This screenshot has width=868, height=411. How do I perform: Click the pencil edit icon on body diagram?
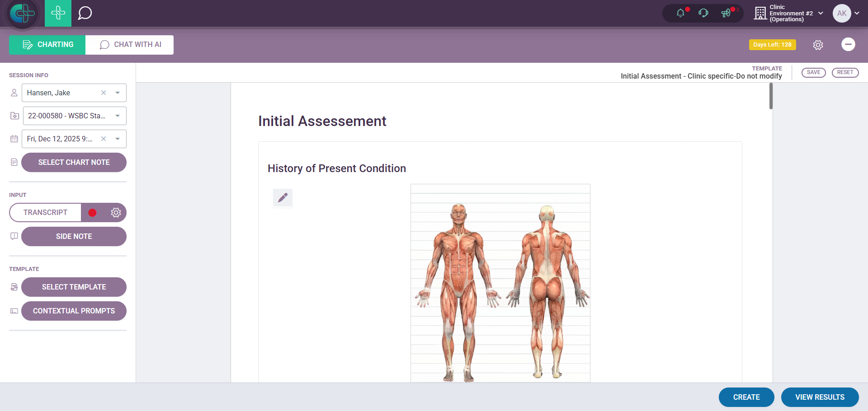[283, 198]
